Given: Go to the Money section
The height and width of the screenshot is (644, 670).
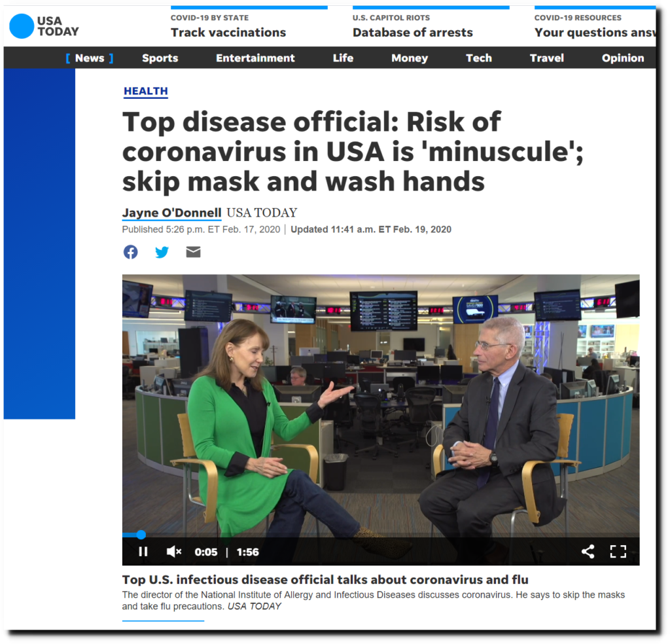Looking at the screenshot, I should [410, 58].
